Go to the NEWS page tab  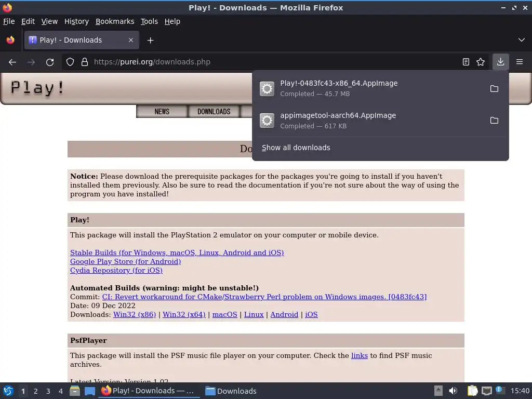pos(162,112)
